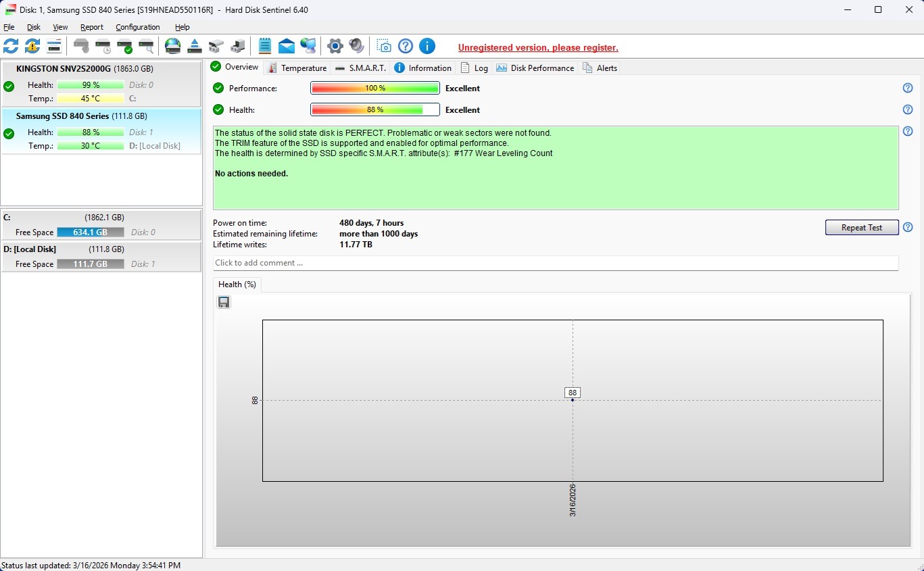Click the '480 days, 7 hours' value

[x=372, y=223]
